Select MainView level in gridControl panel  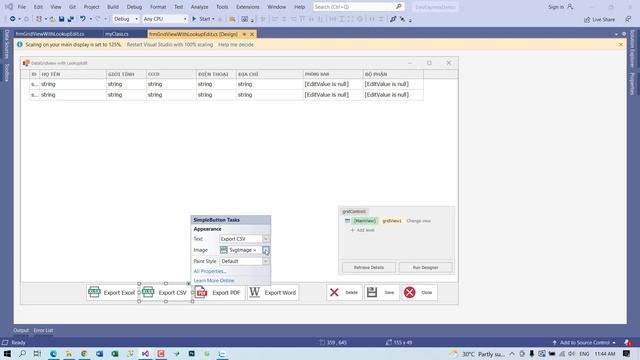(365, 221)
